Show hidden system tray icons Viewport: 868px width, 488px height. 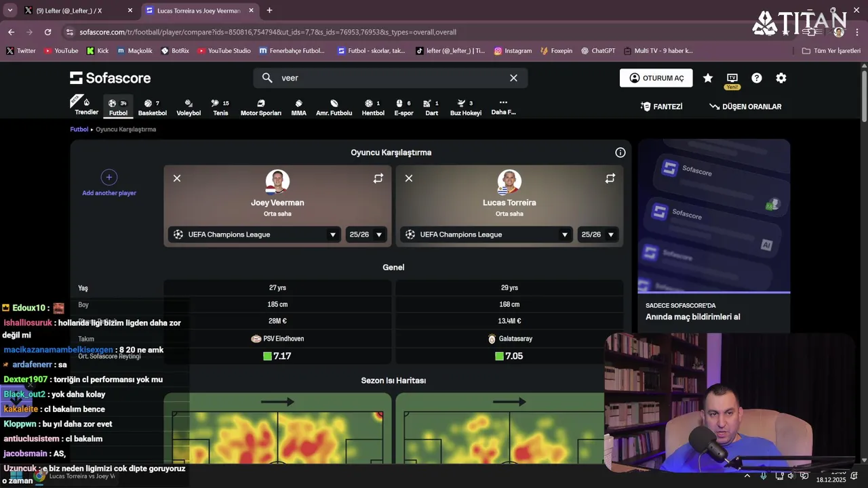point(747,476)
